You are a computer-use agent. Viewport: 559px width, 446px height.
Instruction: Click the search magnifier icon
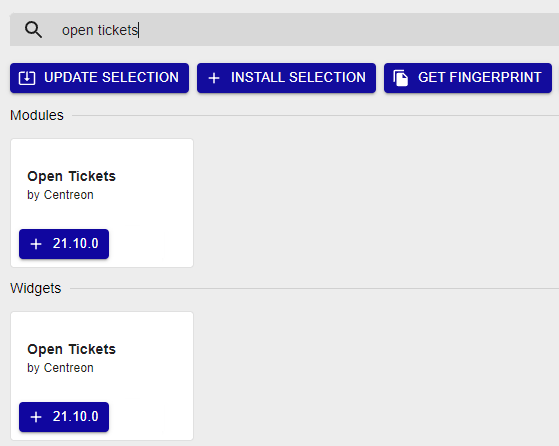click(x=34, y=30)
